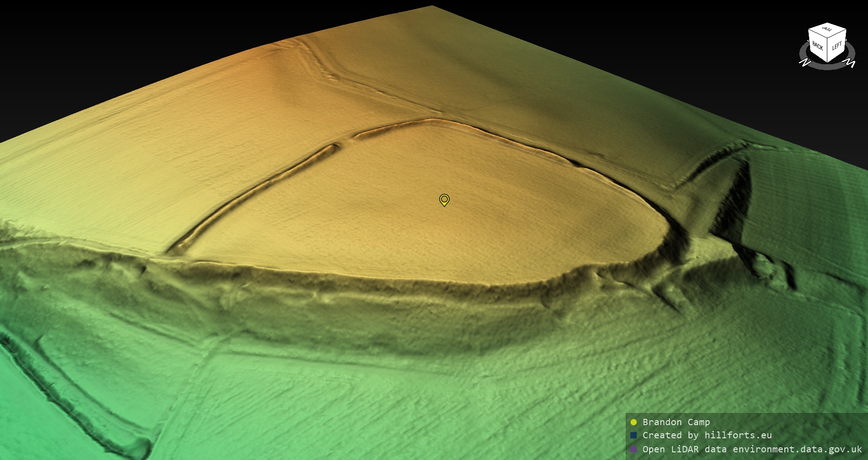868x460 pixels.
Task: Click the Brandon Camp label text
Action: (676, 422)
